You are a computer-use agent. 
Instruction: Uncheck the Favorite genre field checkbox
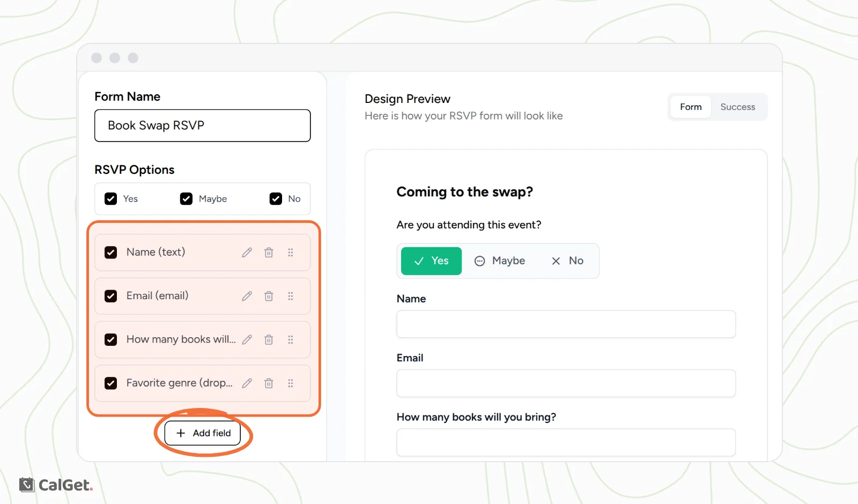click(x=111, y=383)
